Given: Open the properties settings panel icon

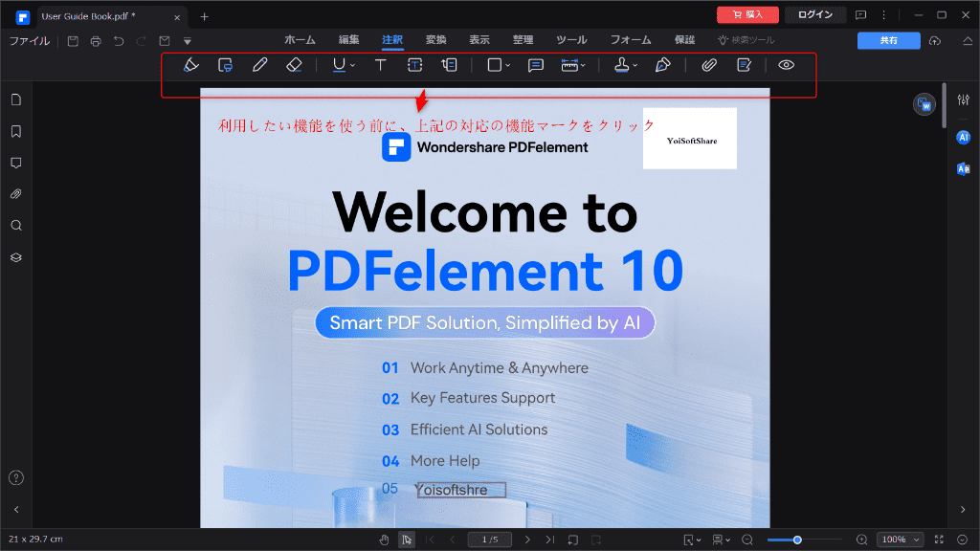Looking at the screenshot, I should point(963,99).
